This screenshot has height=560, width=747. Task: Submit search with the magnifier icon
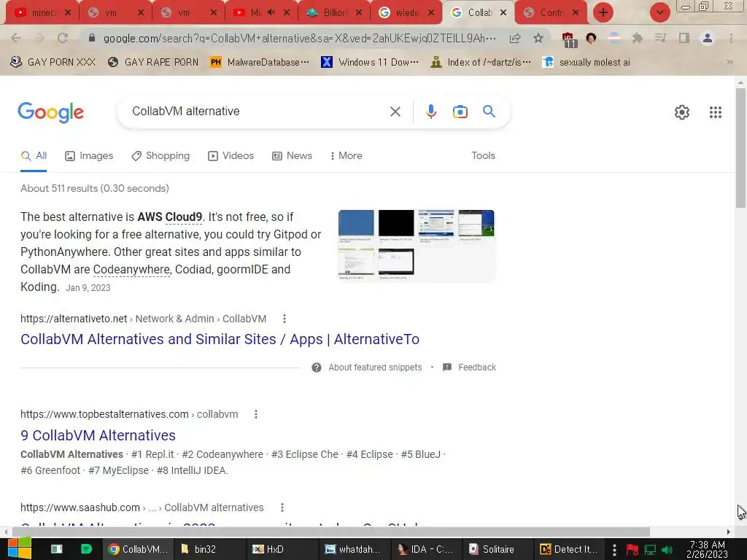[489, 112]
